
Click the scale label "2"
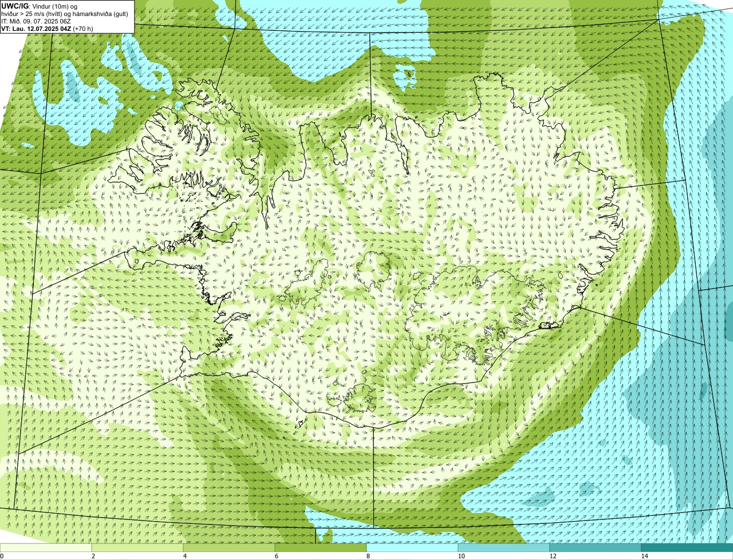[92, 556]
